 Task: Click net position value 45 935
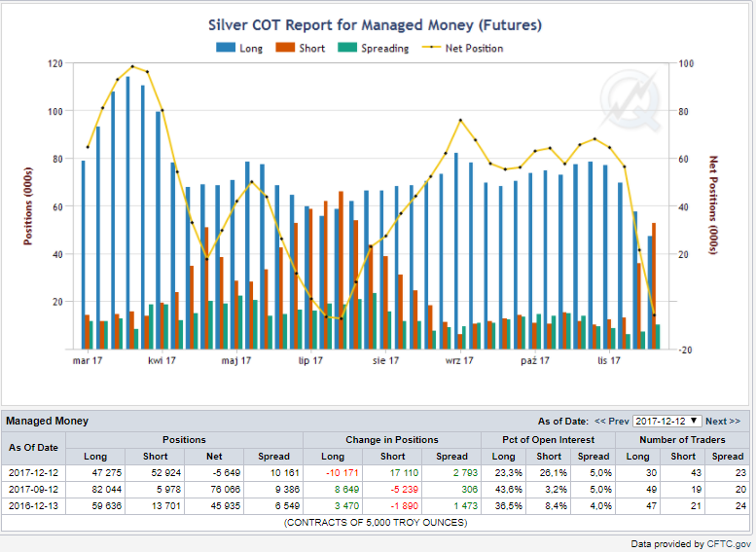click(225, 505)
